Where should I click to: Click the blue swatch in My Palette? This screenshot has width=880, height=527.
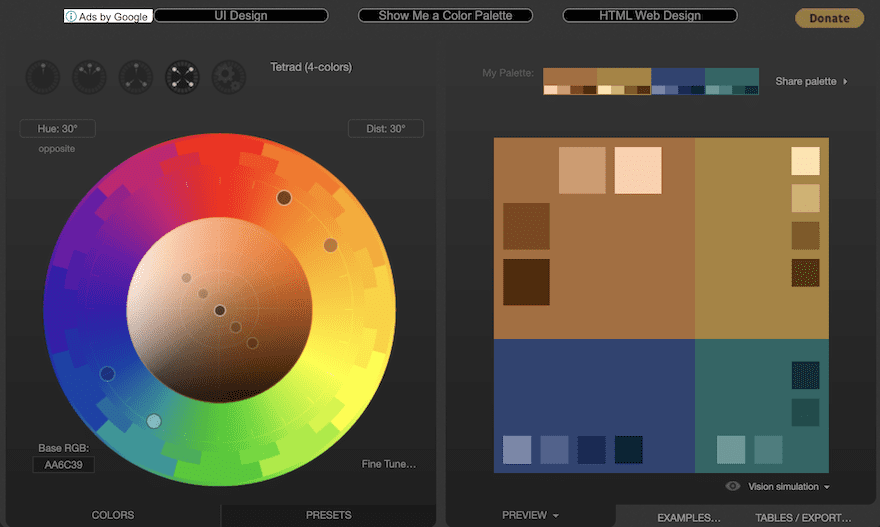click(677, 77)
